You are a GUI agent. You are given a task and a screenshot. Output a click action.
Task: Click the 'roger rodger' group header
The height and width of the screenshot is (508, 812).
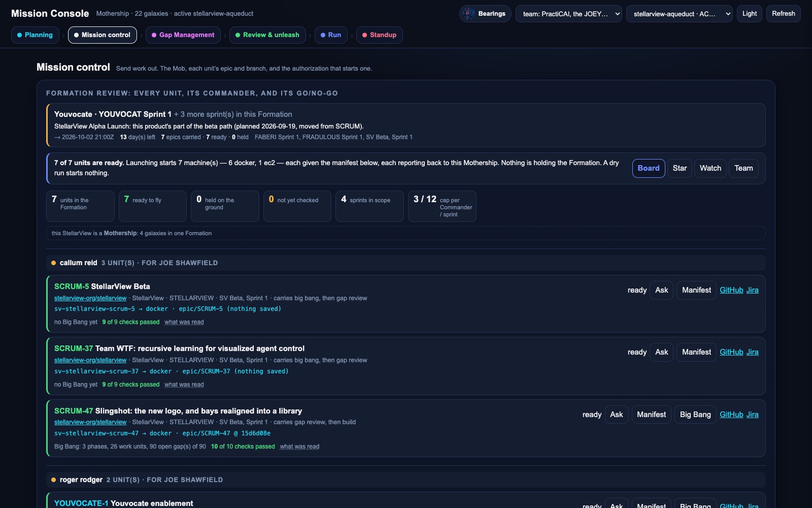click(405, 480)
